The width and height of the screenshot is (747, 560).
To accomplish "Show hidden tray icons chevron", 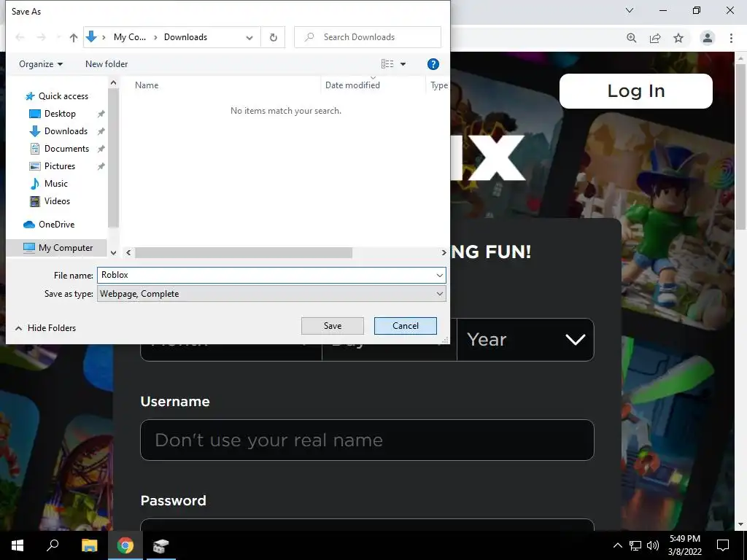I will click(617, 545).
